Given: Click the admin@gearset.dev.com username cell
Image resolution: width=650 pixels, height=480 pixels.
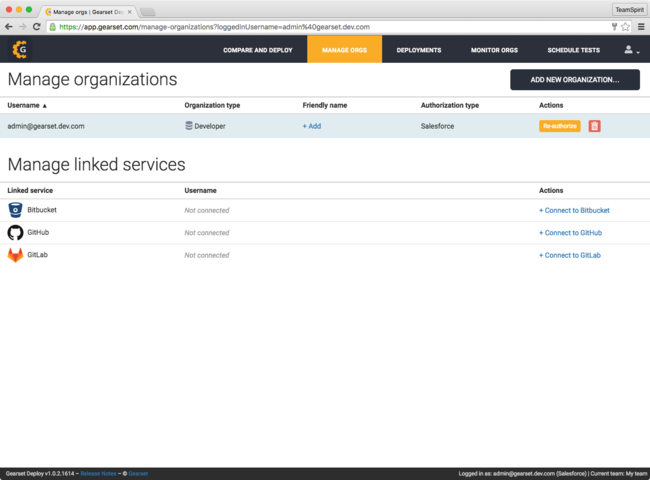Looking at the screenshot, I should [x=46, y=126].
